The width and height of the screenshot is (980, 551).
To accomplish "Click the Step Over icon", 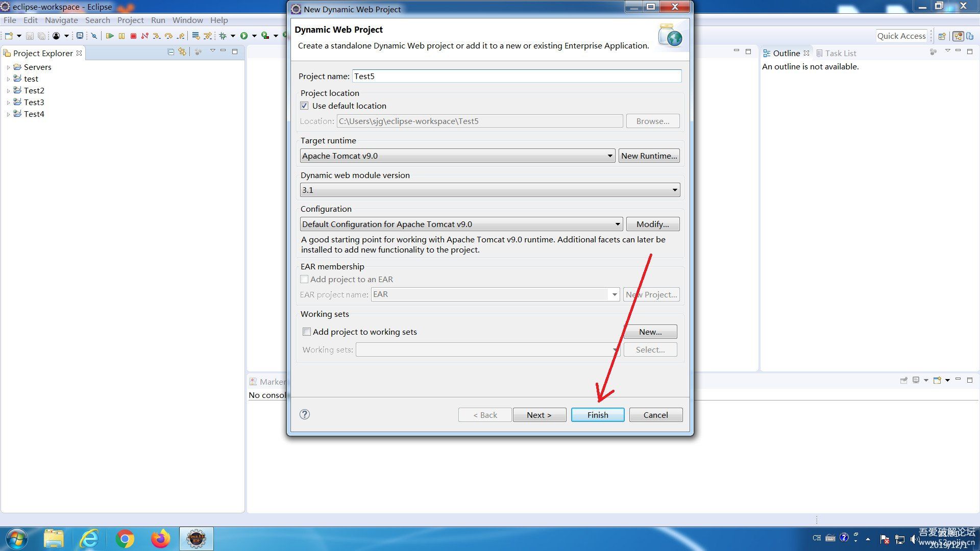I will coord(168,36).
